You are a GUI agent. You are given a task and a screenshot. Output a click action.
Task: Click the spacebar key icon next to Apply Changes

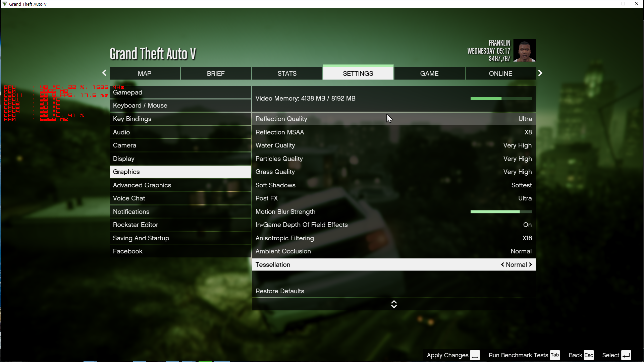click(x=475, y=355)
